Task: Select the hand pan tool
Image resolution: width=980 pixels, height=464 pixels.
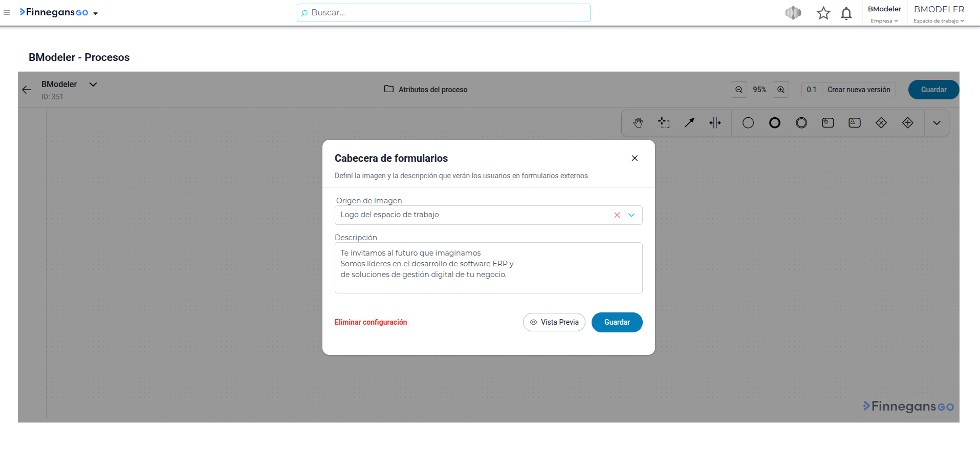Action: (638, 123)
